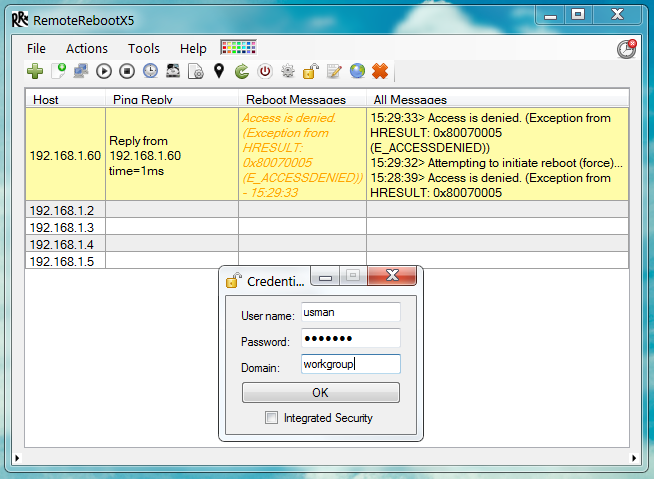The width and height of the screenshot is (654, 479).
Task: Click the notepad with pencil icon
Action: (x=334, y=71)
